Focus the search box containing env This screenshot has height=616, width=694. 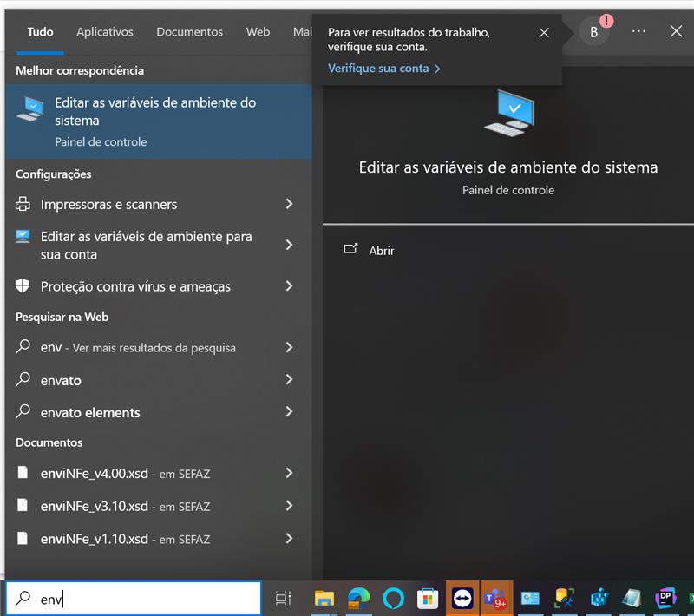pos(134,599)
